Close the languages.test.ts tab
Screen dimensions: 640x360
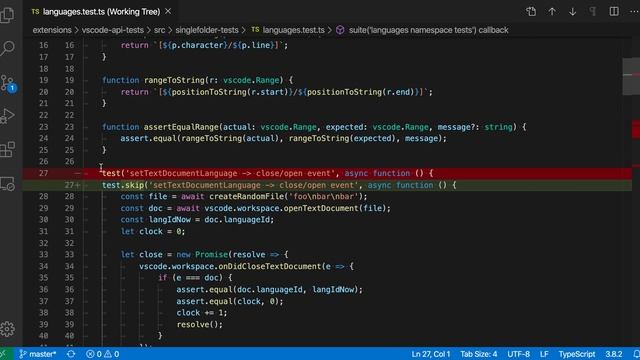[168, 11]
